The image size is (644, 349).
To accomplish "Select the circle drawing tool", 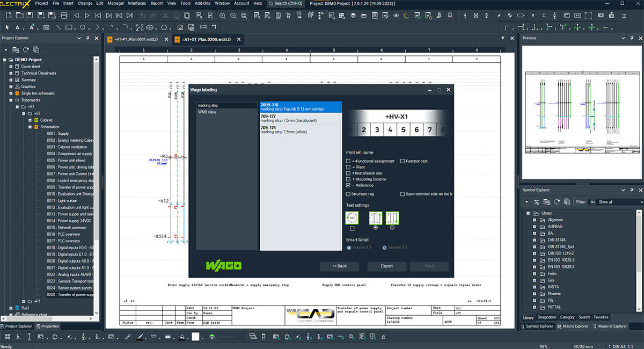I will click(x=83, y=27).
